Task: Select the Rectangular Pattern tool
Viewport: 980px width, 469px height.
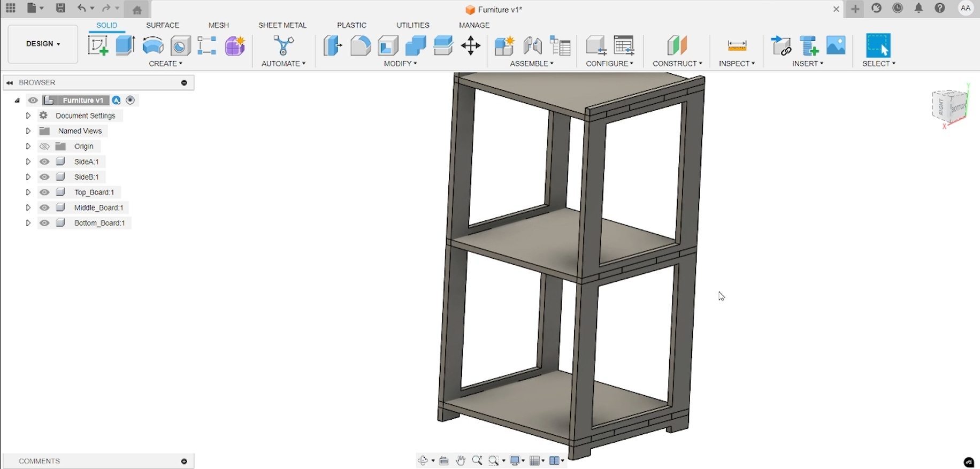Action: point(207,46)
